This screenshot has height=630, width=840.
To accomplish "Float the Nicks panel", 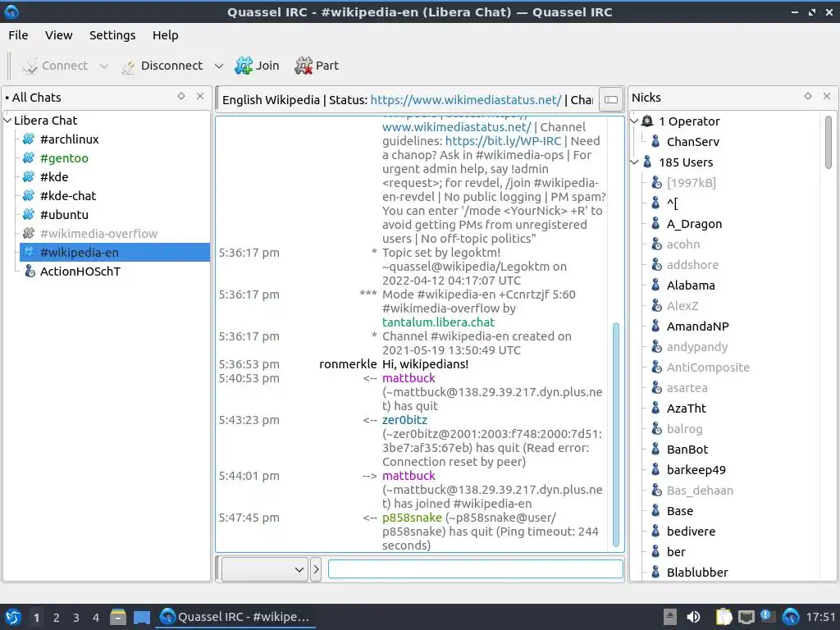I will (x=808, y=97).
